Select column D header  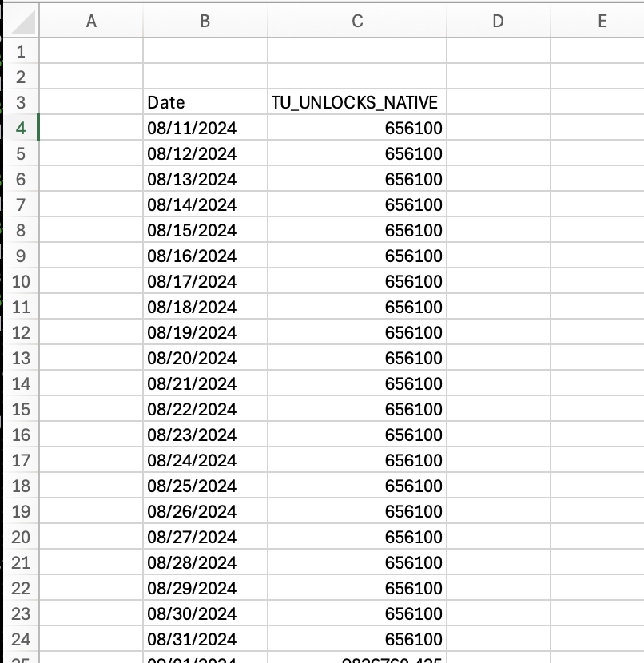[x=499, y=21]
